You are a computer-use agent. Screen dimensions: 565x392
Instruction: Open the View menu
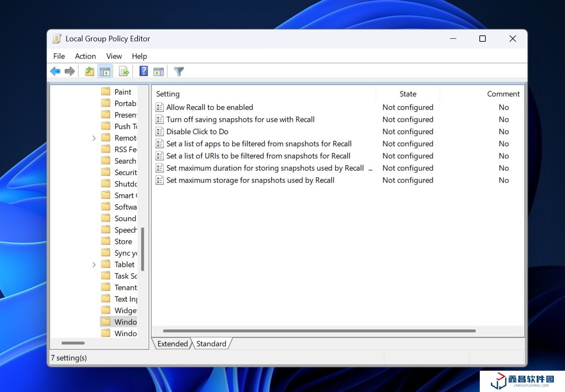tap(114, 56)
